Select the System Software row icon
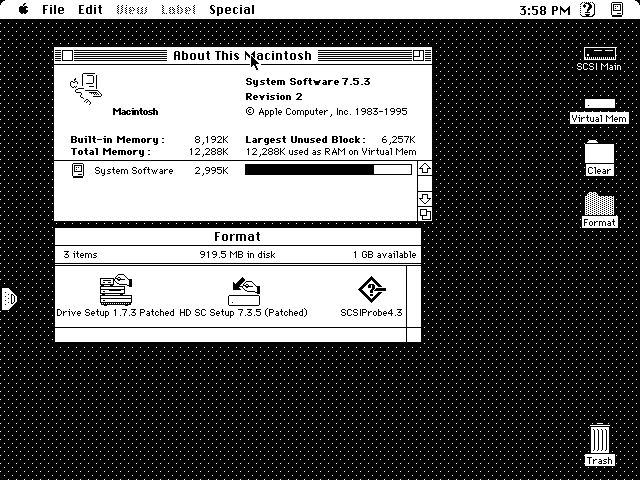Image resolution: width=640 pixels, height=480 pixels. coord(78,171)
